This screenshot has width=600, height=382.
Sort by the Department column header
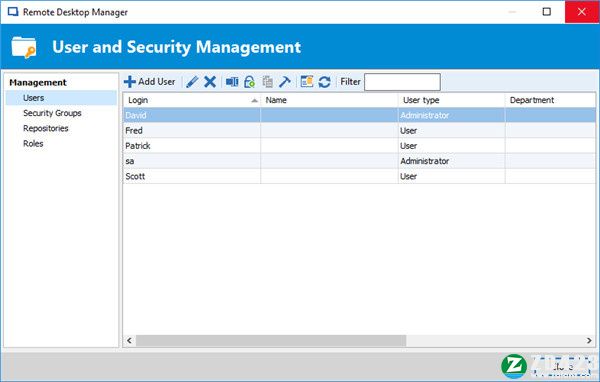click(x=550, y=100)
